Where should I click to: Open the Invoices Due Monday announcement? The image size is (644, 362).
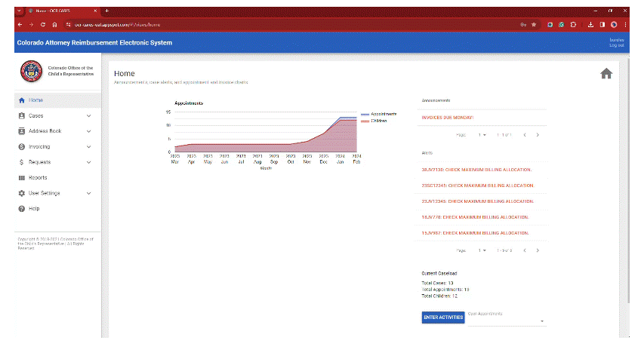tap(447, 118)
